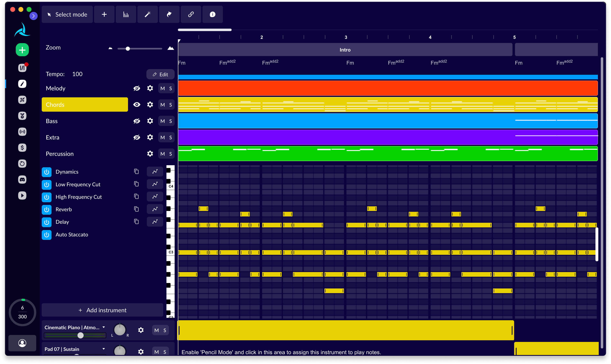611x364 pixels.
Task: Toggle Low Frequency Cut power button
Action: tap(47, 184)
